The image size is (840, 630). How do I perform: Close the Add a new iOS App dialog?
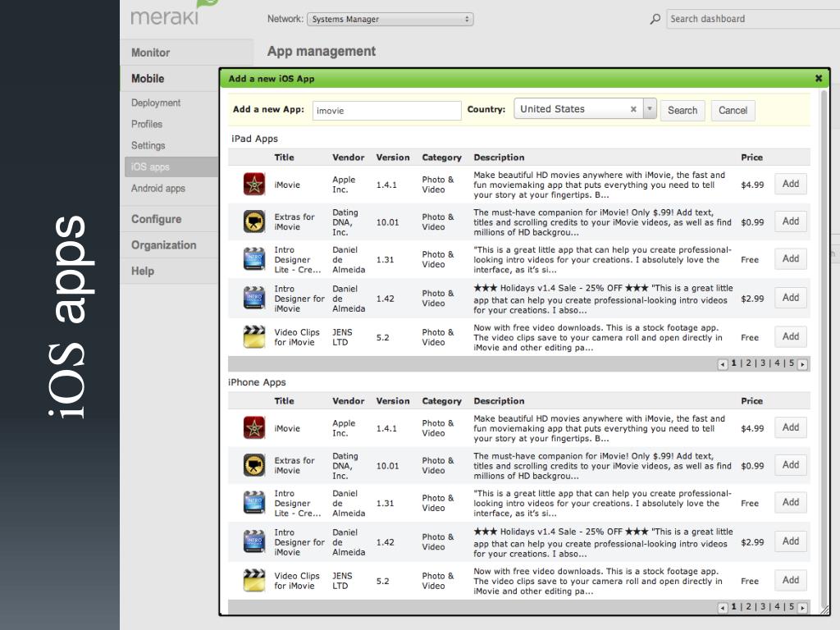(x=819, y=78)
